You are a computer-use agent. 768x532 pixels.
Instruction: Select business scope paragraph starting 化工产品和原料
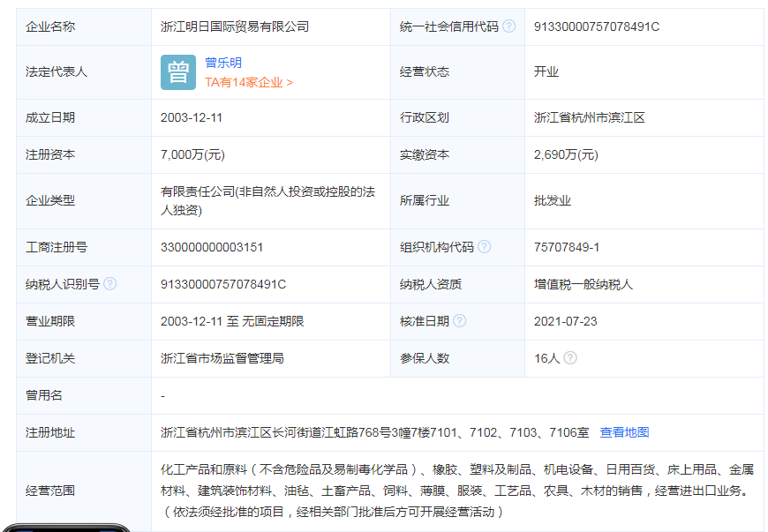coord(457,491)
